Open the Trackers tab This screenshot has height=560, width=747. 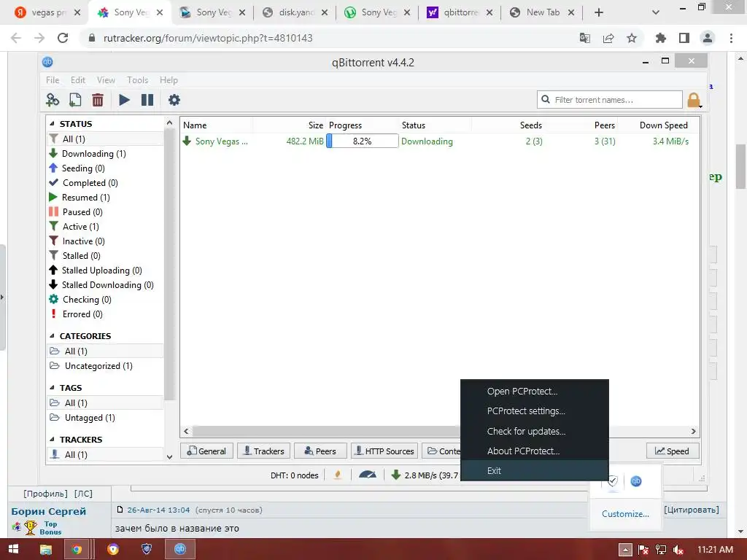263,451
